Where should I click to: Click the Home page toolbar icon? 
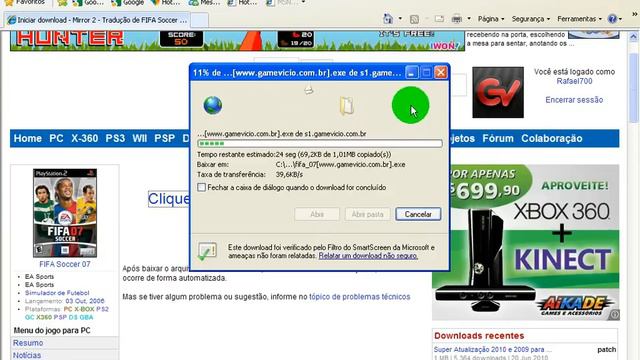point(388,19)
